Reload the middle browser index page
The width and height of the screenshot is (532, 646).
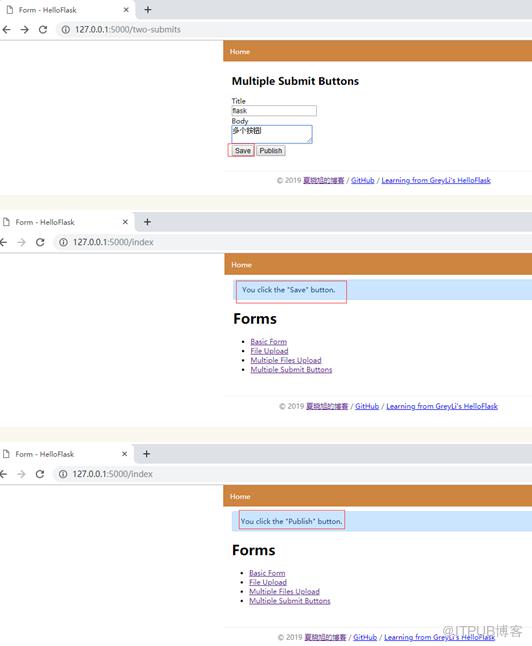pyautogui.click(x=40, y=242)
